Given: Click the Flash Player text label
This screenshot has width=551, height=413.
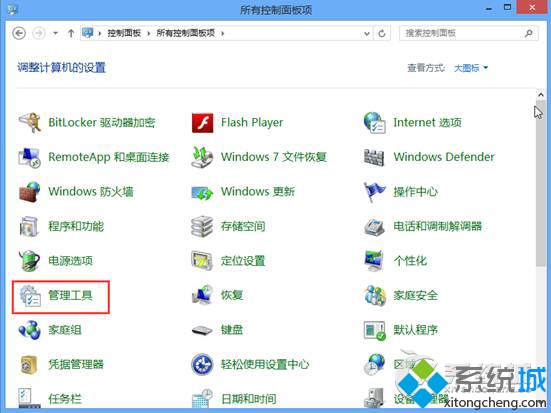Looking at the screenshot, I should click(252, 122).
